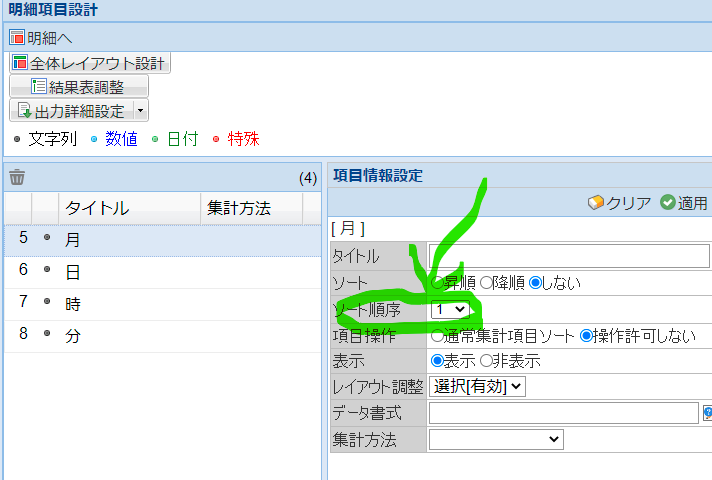
Task: Click the bullet icon in 時 row
Action: point(47,301)
